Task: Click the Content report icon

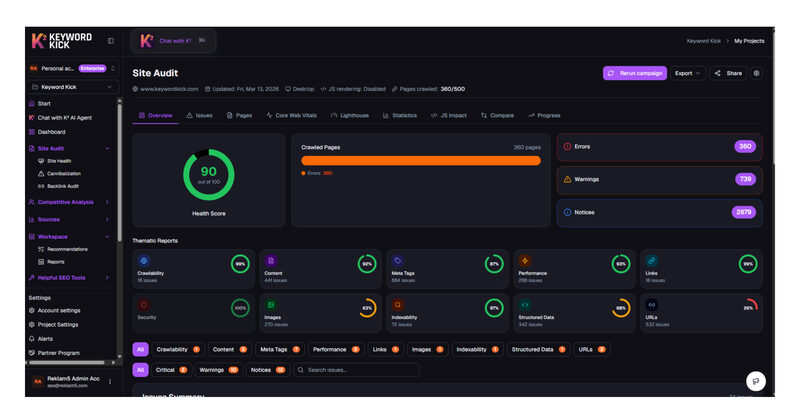Action: (271, 261)
